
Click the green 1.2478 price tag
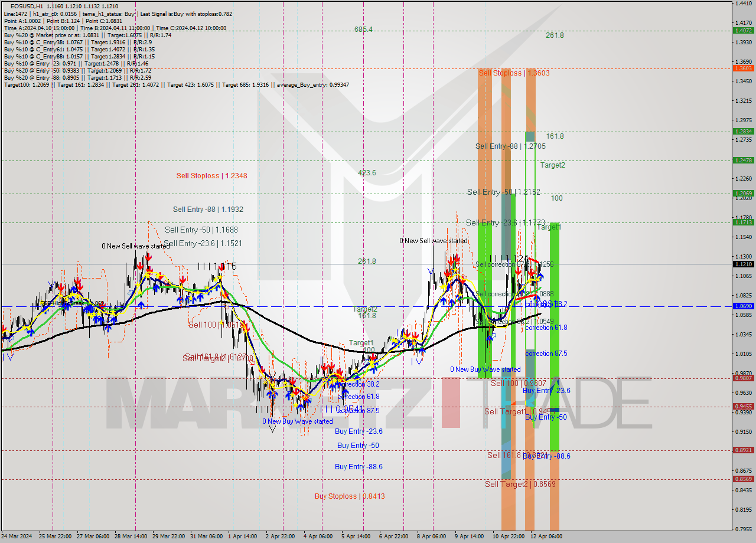pos(742,161)
